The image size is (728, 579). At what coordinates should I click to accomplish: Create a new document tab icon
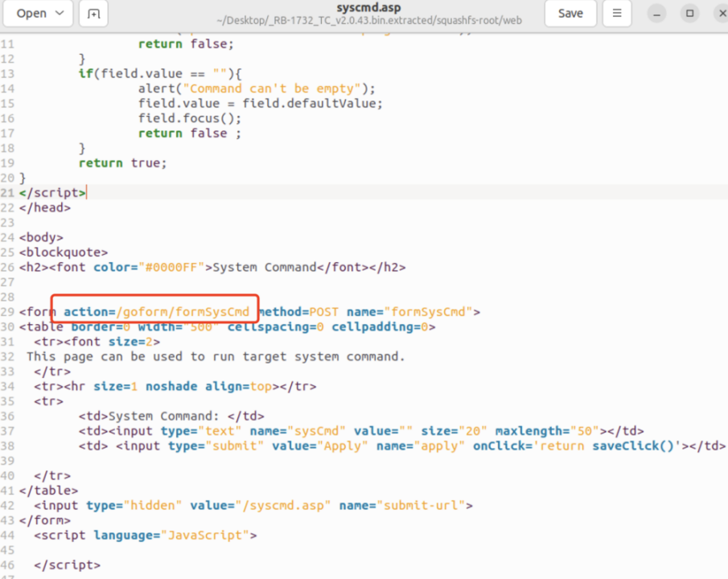(93, 14)
